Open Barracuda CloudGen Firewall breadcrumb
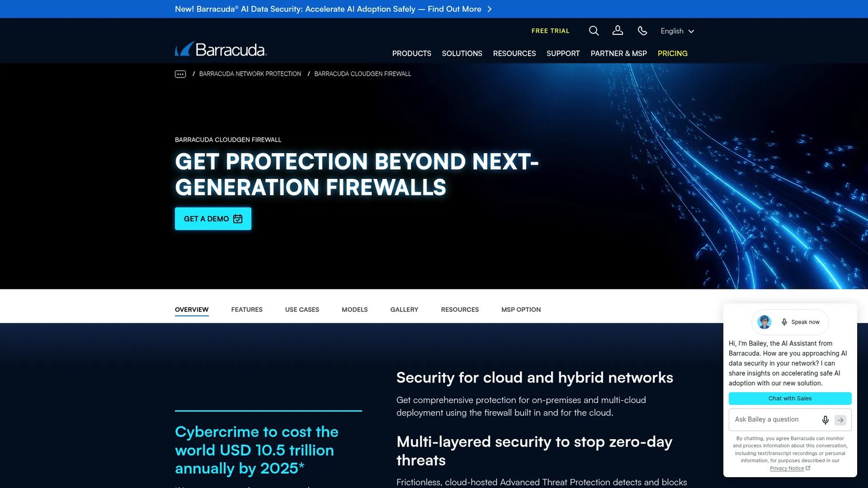Viewport: 868px width, 488px height. coord(362,74)
